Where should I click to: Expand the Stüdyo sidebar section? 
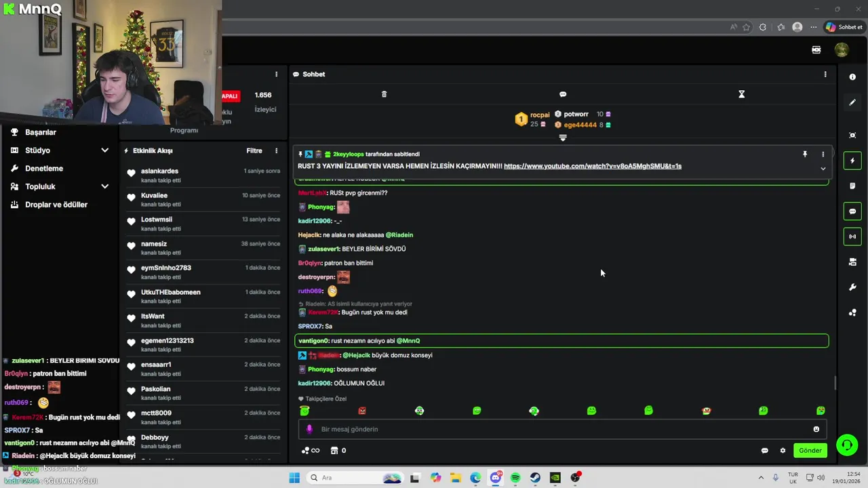click(x=104, y=150)
